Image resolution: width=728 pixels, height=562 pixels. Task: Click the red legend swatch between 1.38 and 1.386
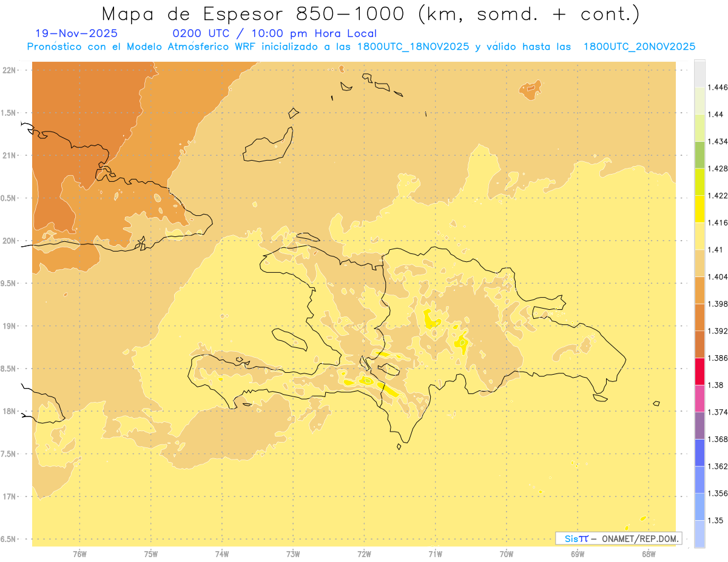coord(699,371)
